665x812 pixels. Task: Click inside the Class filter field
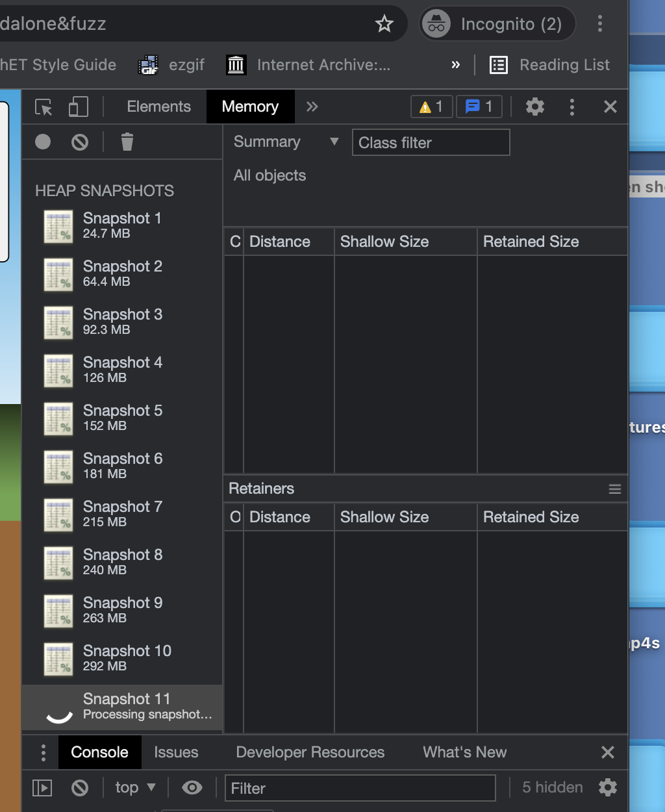(x=431, y=142)
